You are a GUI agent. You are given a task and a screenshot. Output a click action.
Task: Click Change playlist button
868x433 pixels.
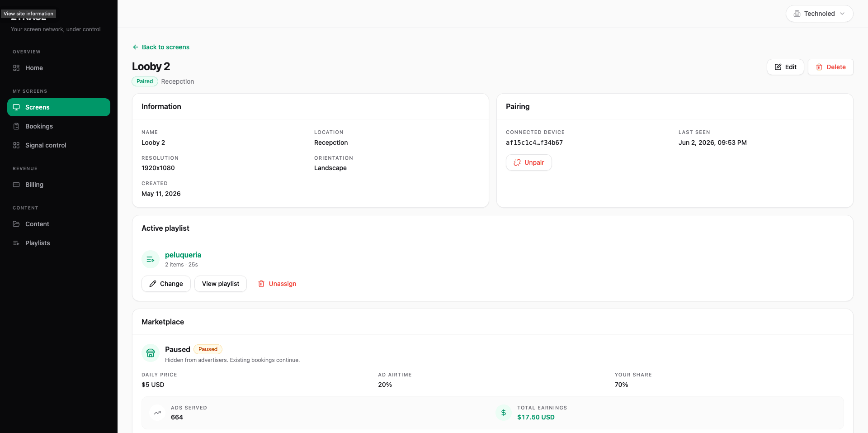166,284
